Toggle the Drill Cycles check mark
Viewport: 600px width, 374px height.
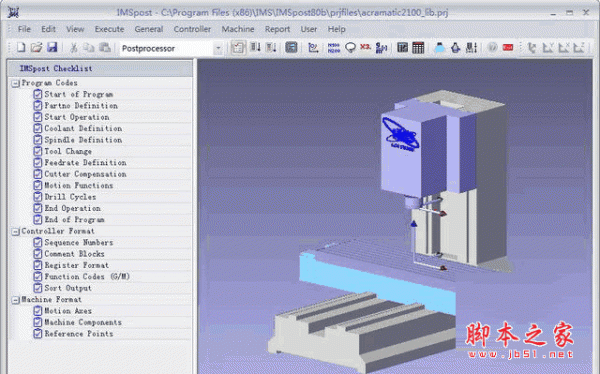coord(38,197)
